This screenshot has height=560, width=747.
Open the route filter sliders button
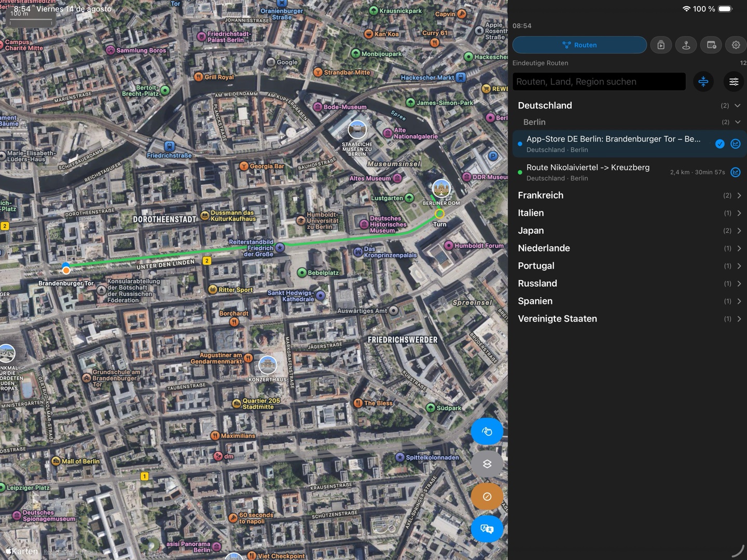click(734, 81)
